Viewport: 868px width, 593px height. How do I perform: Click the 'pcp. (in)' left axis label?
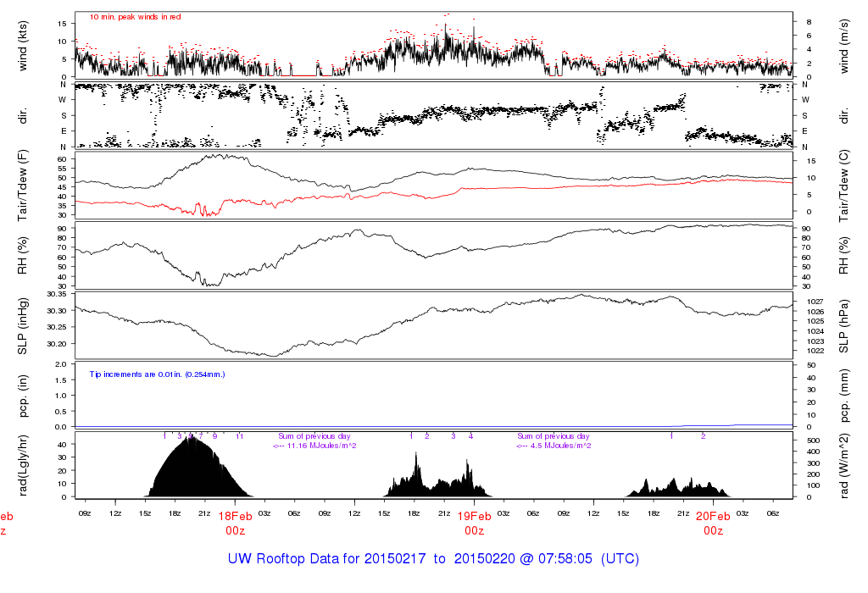point(23,396)
